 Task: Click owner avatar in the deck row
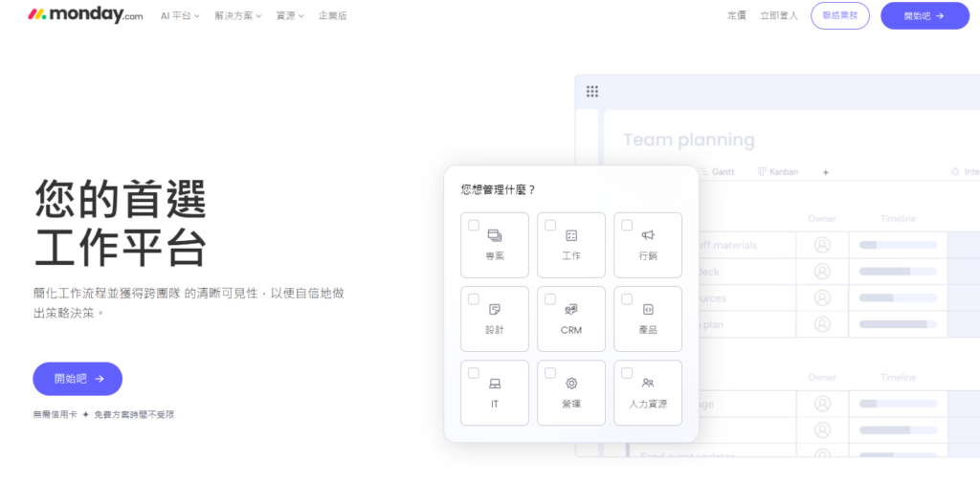[x=822, y=271]
